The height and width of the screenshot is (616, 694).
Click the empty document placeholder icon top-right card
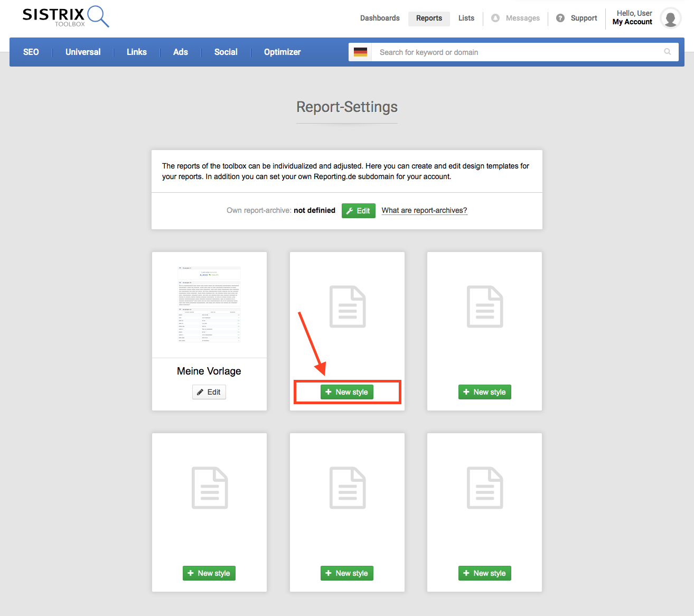484,306
